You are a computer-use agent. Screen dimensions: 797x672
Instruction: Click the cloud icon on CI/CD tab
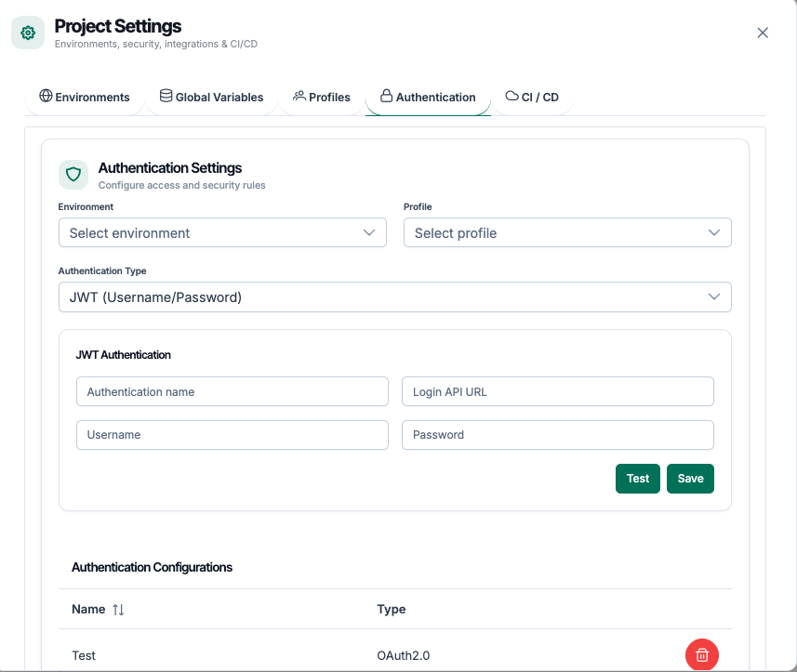click(511, 96)
